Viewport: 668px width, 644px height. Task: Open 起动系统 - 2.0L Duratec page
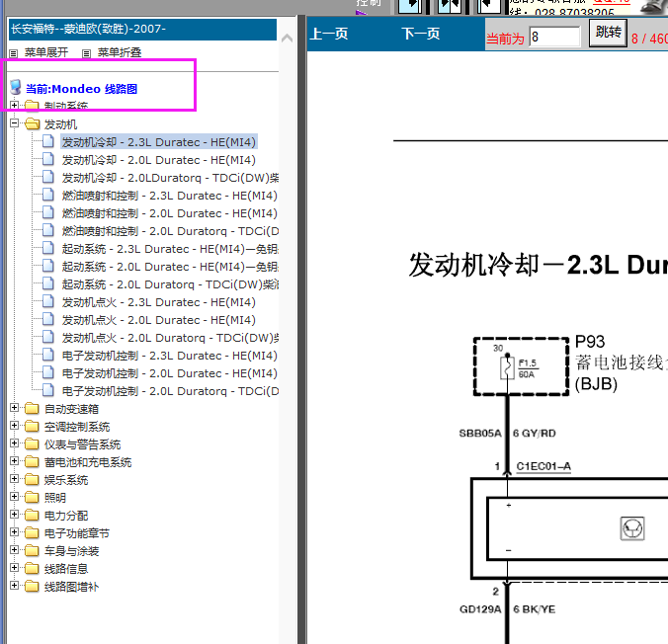click(x=170, y=267)
